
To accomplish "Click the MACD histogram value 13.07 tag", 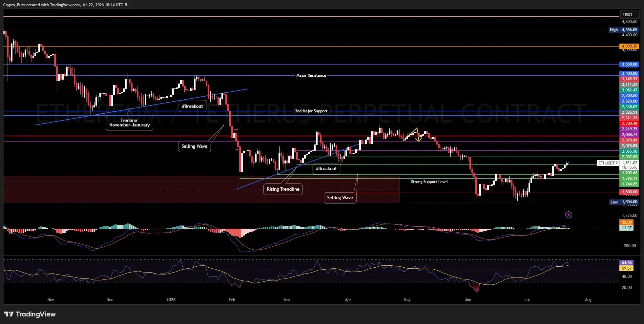I will tap(626, 228).
